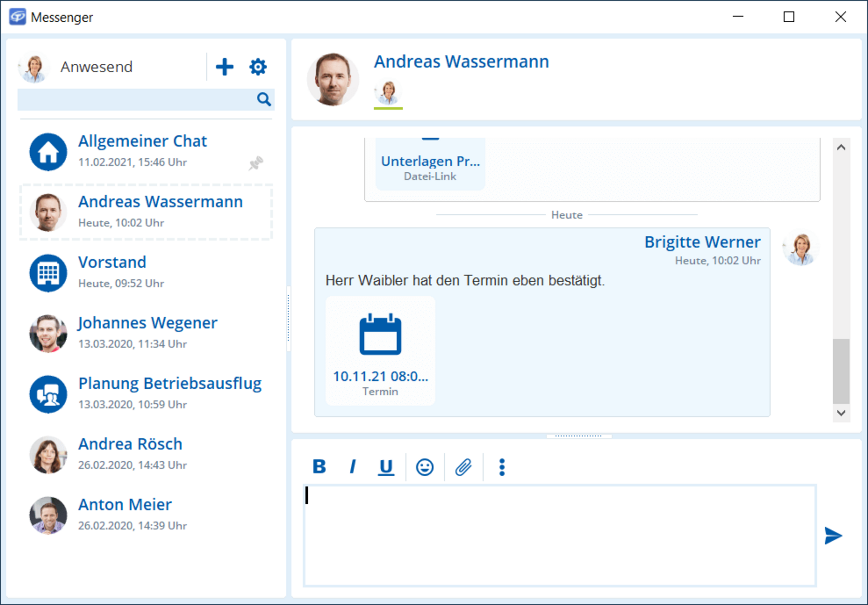868x605 pixels.
Task: Click Andreas Wassermann name in chat header
Action: point(461,61)
